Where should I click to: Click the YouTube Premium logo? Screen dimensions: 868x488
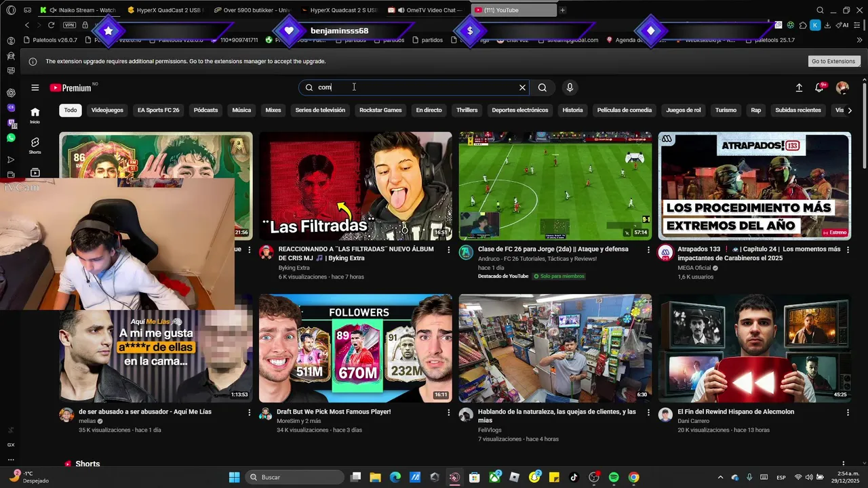coord(71,88)
